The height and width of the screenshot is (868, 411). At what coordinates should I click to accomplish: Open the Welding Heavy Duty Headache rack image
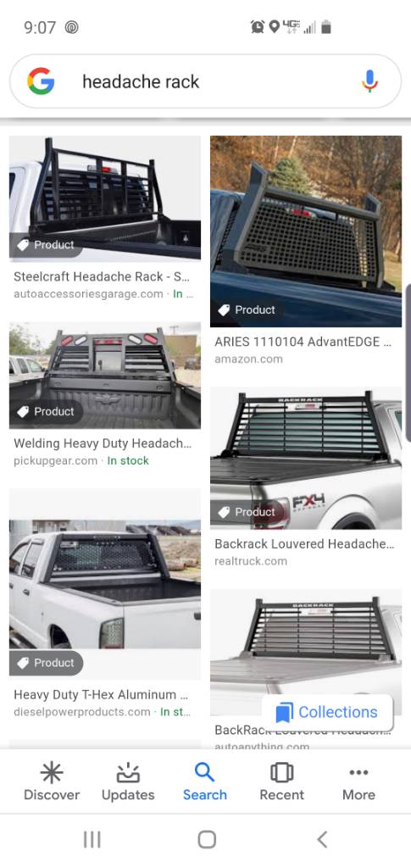(105, 376)
